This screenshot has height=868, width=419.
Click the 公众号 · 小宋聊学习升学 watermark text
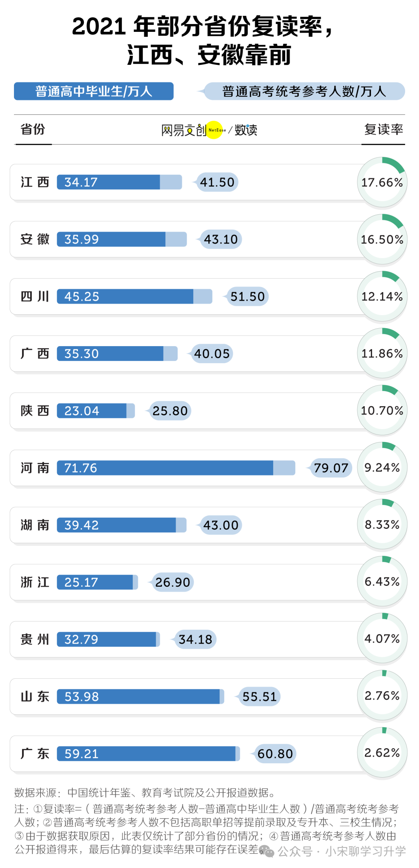click(x=342, y=851)
